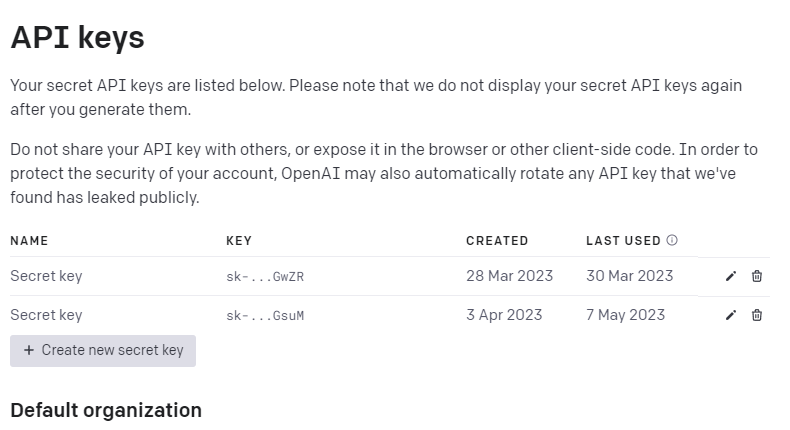Edit the sk-...GwZR secret key name
This screenshot has height=430, width=790.
[x=731, y=276]
